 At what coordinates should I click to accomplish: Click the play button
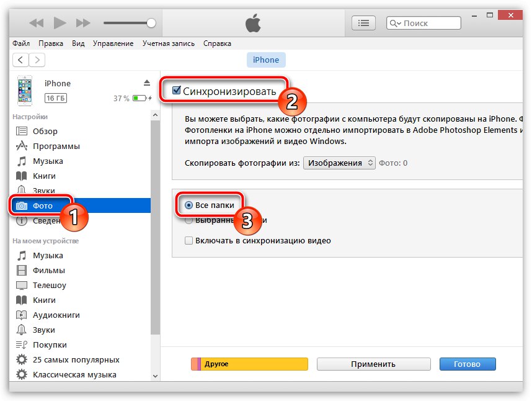tap(60, 23)
